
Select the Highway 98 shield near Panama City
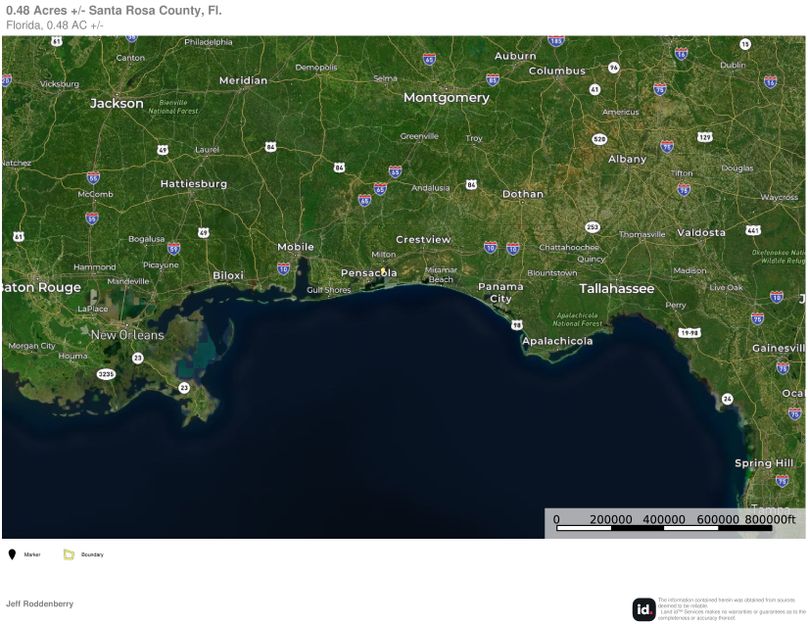517,325
